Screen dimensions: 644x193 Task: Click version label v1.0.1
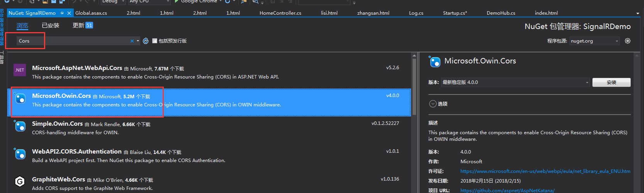tap(393, 151)
